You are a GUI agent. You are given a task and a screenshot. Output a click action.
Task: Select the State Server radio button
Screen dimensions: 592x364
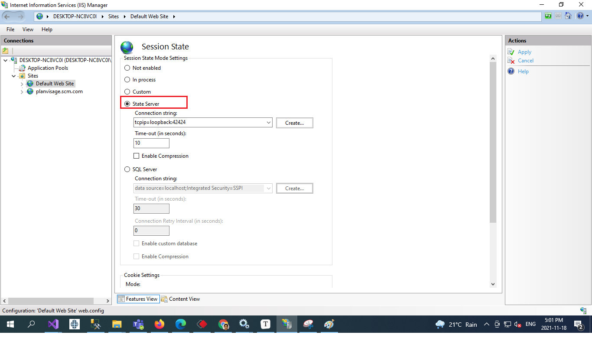pyautogui.click(x=127, y=104)
